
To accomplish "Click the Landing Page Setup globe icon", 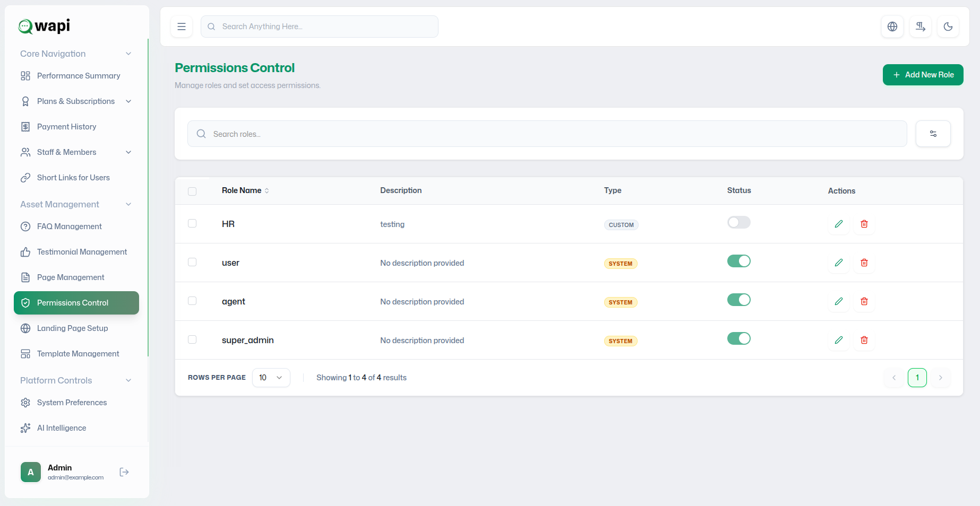I will (25, 328).
